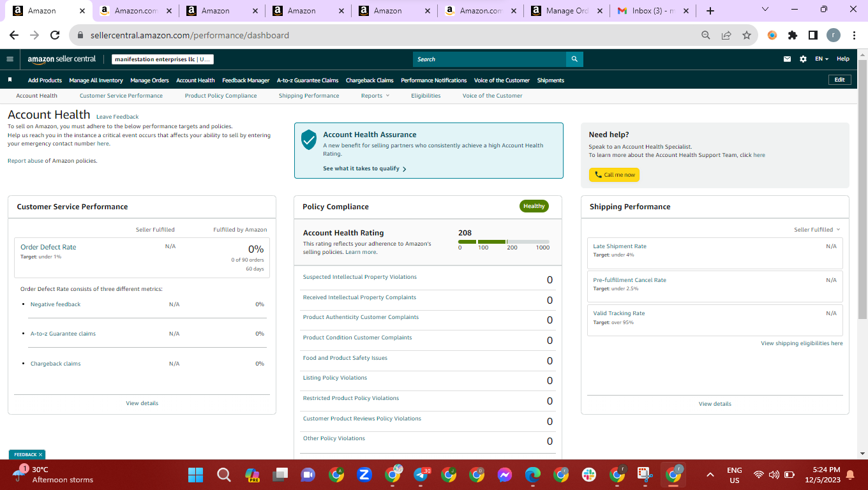Expand the EN language dropdown
868x490 pixels.
(x=821, y=59)
